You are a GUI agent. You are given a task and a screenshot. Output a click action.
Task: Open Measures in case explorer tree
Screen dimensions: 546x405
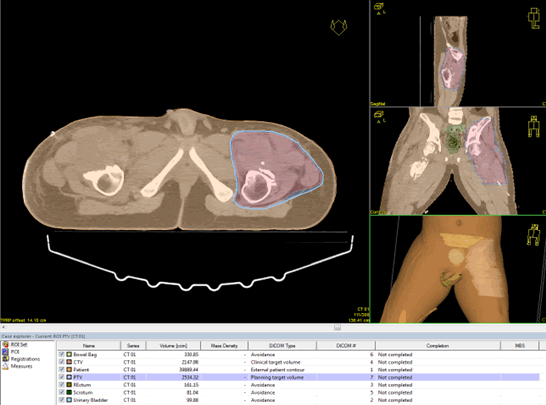point(22,366)
